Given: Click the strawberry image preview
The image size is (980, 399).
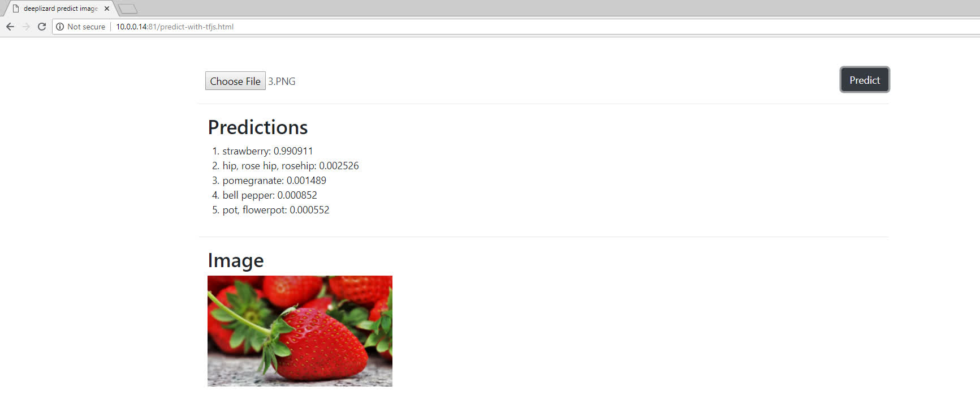Looking at the screenshot, I should pos(300,331).
